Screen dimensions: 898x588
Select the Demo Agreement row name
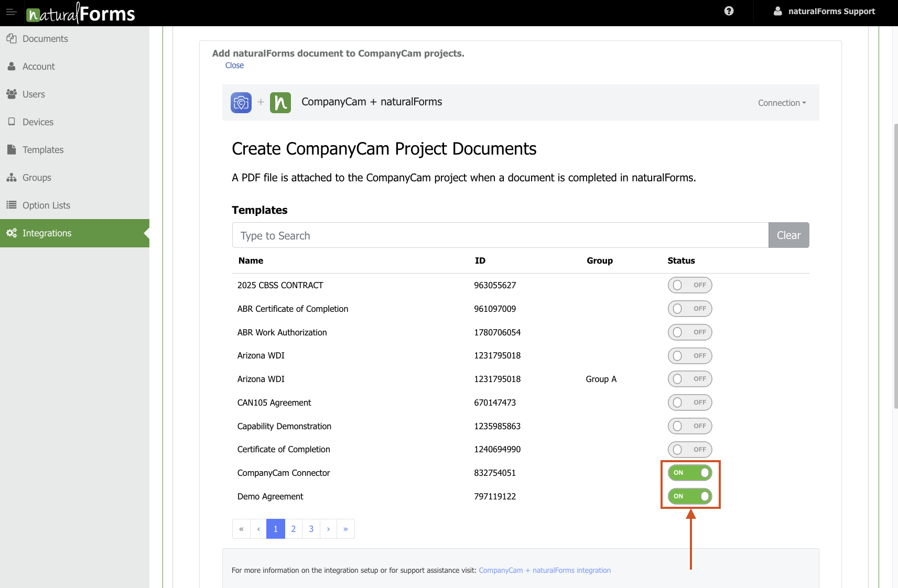[270, 496]
